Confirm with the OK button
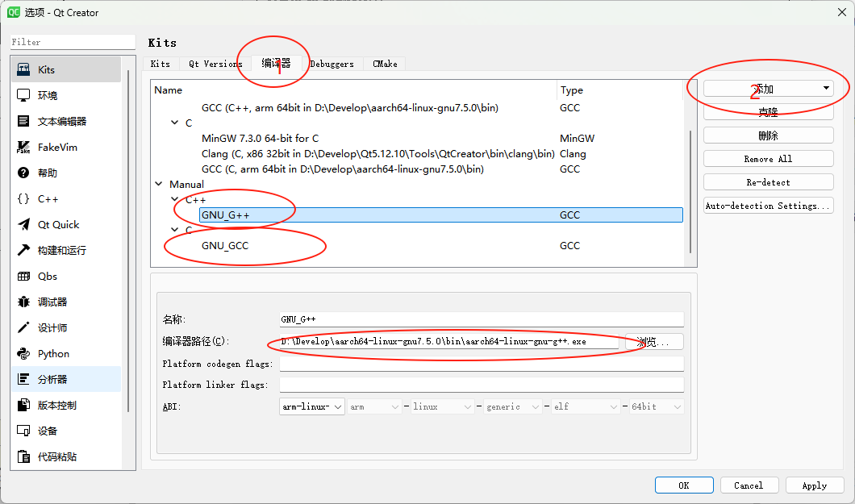 [684, 485]
